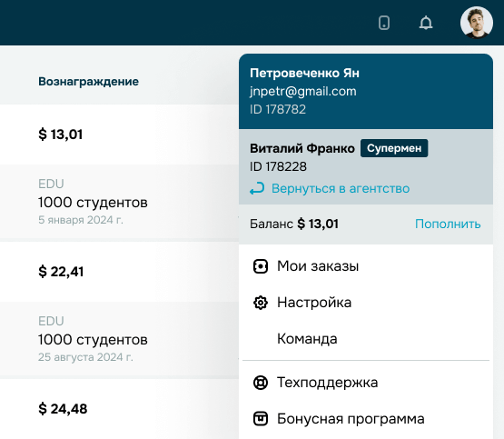Click date 5 января 2024 г.
The height and width of the screenshot is (439, 504).
click(81, 220)
